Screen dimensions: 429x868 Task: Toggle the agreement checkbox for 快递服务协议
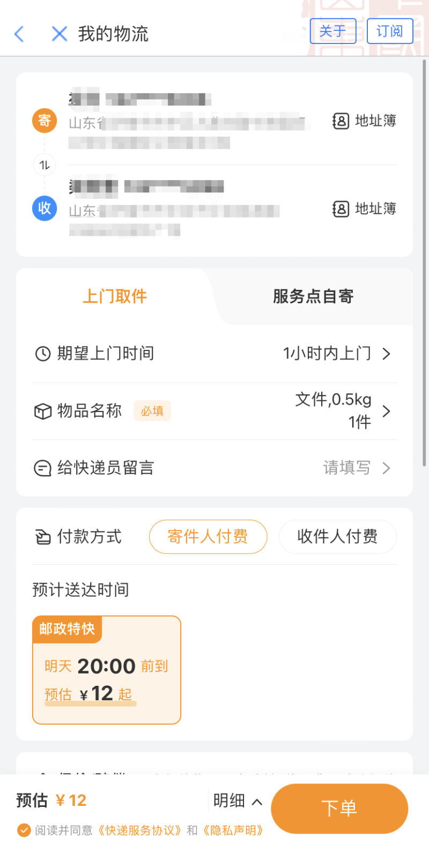(24, 830)
